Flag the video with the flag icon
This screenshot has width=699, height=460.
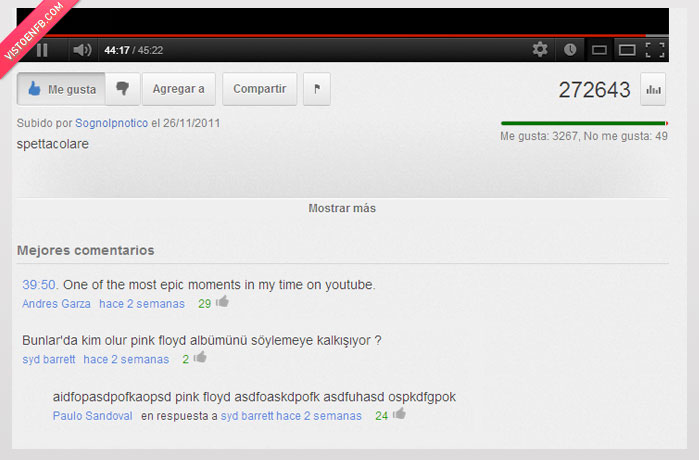(x=317, y=89)
